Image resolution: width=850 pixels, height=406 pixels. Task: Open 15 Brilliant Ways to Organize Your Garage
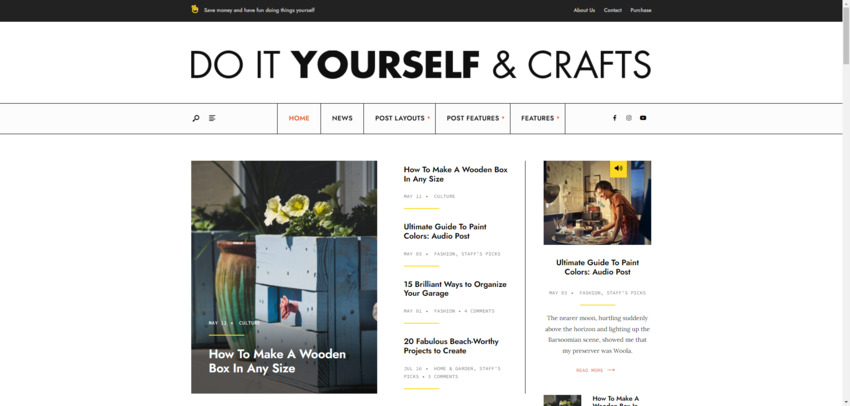(455, 288)
